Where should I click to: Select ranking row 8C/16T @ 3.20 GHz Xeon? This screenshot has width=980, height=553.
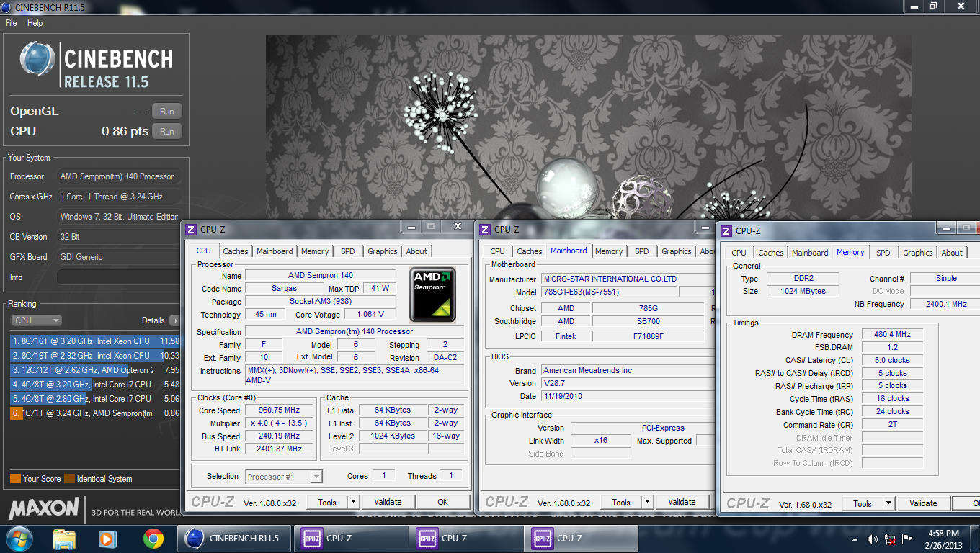[95, 341]
